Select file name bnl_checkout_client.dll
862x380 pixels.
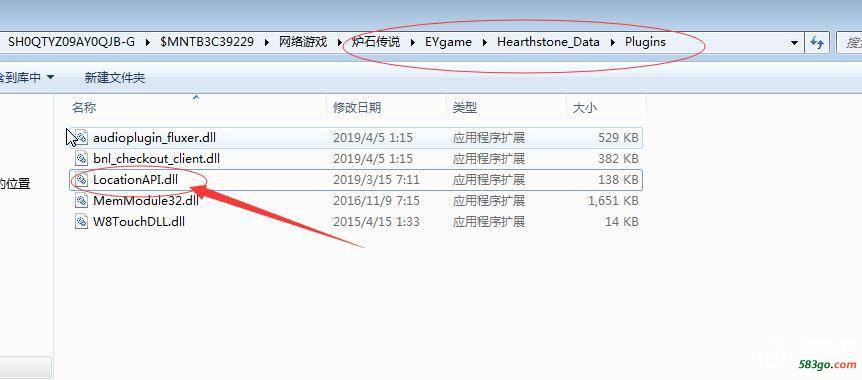coord(157,158)
